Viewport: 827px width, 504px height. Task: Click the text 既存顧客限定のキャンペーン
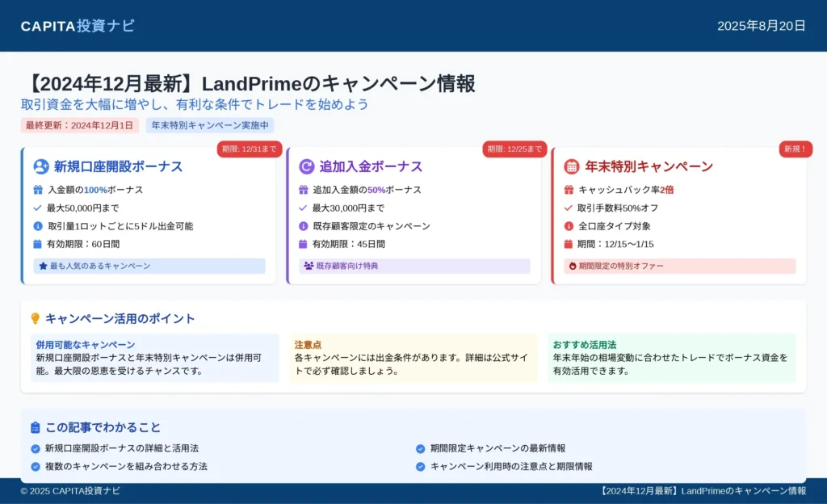pyautogui.click(x=372, y=226)
